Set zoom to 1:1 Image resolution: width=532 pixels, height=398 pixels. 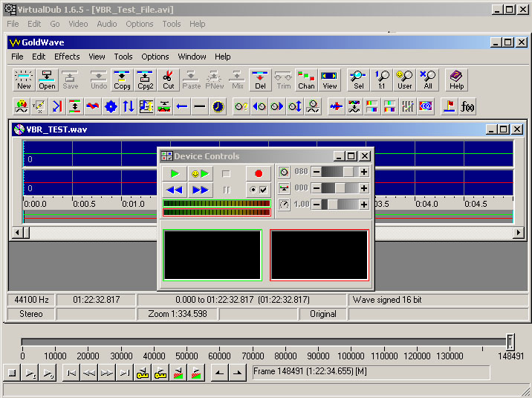382,80
